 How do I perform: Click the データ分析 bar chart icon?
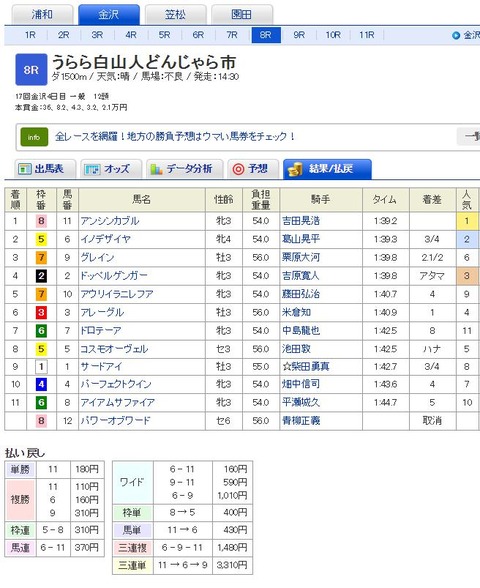tap(156, 169)
